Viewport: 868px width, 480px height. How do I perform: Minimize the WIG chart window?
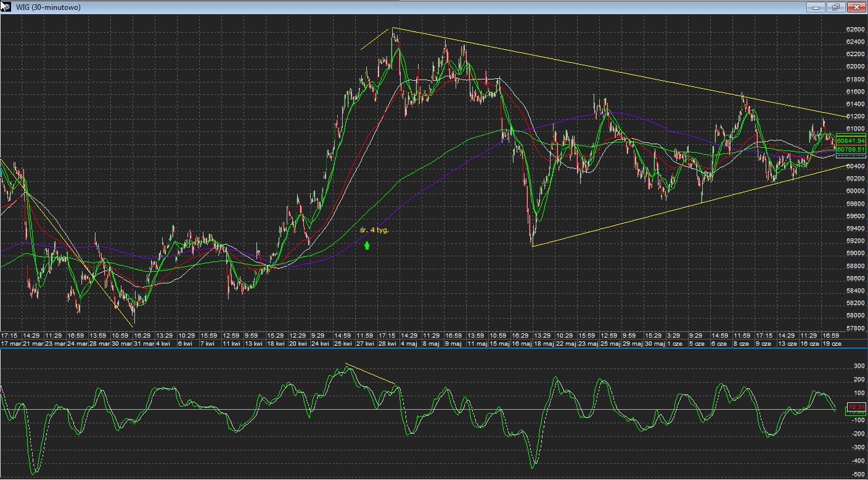click(x=816, y=7)
